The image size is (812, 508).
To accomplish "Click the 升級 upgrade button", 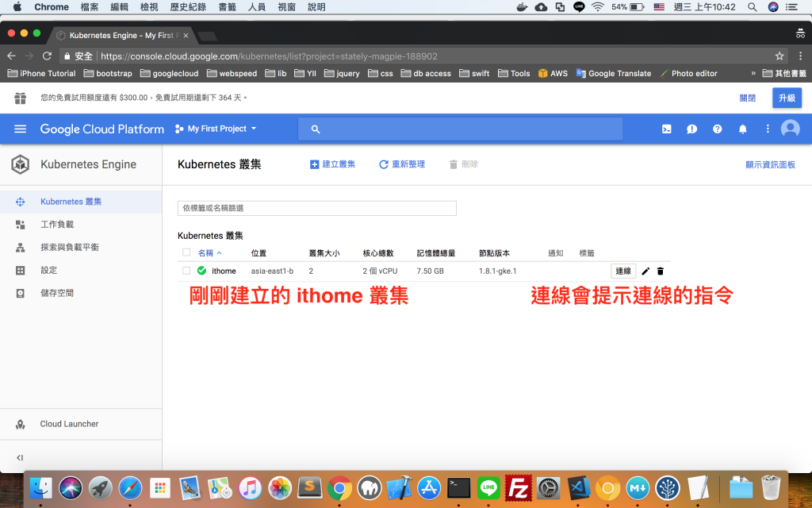I will coord(787,98).
